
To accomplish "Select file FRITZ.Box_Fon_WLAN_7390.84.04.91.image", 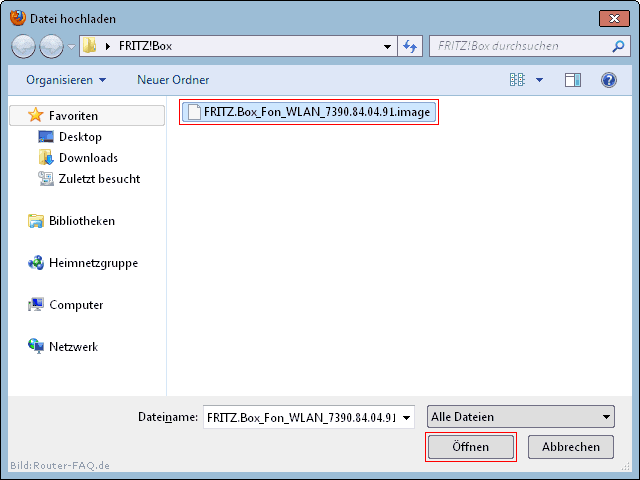I will (309, 112).
